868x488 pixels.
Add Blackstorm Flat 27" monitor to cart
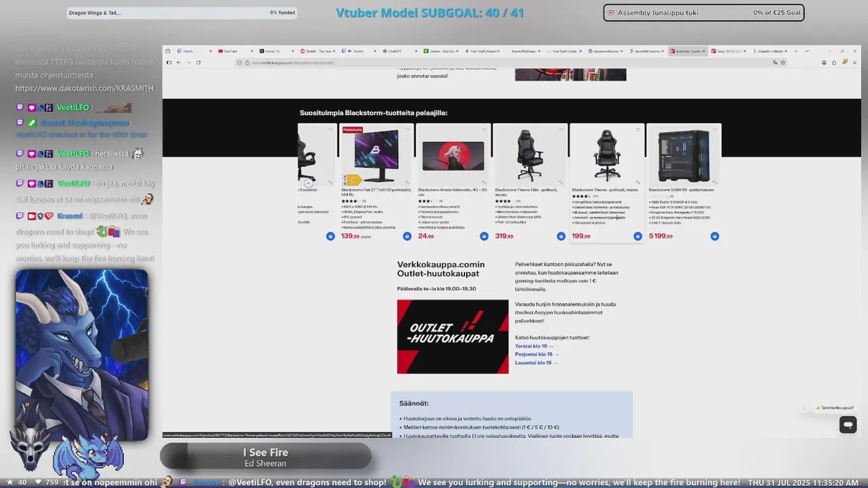pos(407,236)
